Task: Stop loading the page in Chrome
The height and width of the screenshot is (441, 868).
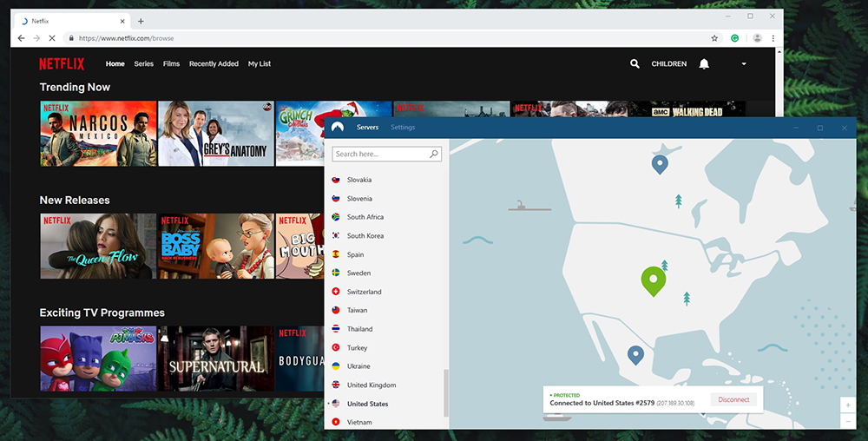Action: tap(52, 38)
